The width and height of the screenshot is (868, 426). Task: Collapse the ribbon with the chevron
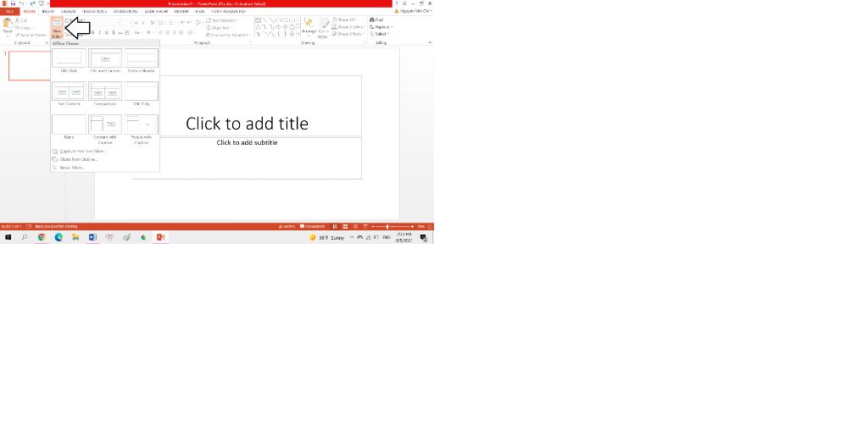click(x=430, y=42)
